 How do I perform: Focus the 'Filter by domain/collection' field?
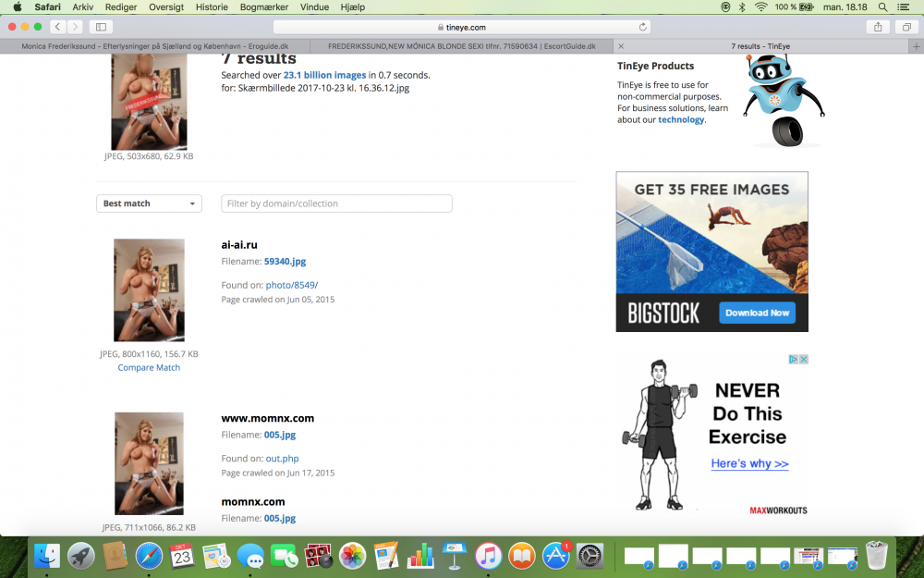click(x=336, y=203)
